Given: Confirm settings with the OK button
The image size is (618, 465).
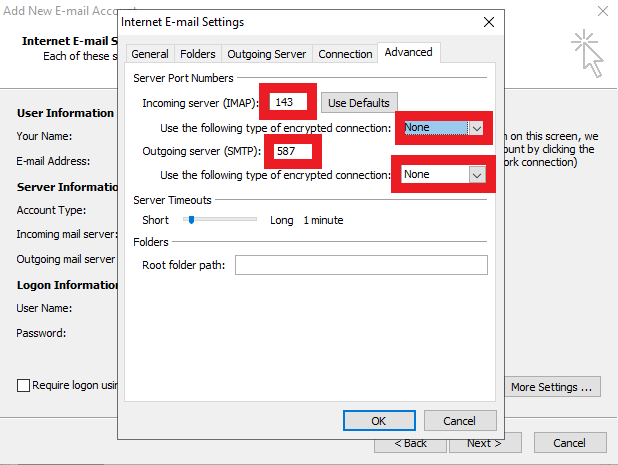Looking at the screenshot, I should point(378,421).
